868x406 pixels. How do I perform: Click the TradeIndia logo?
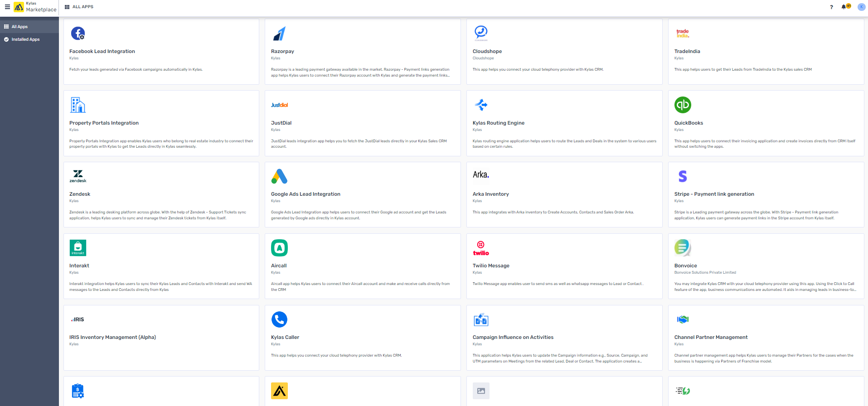683,33
